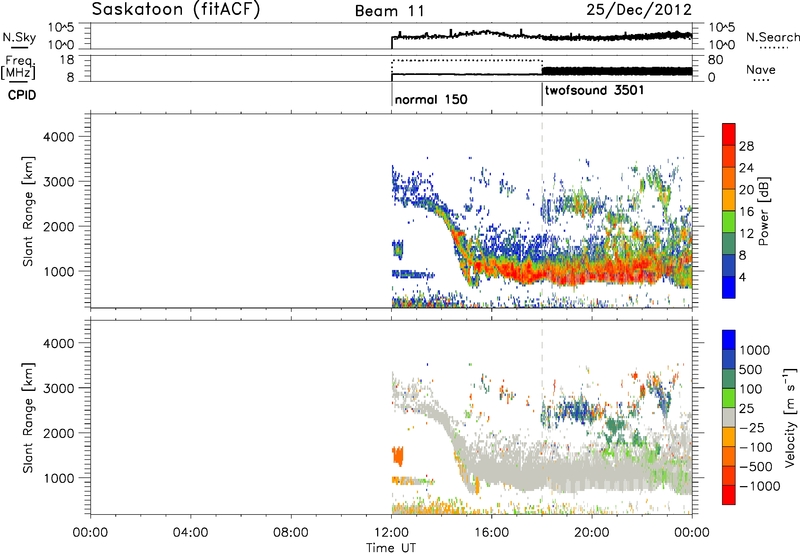Image resolution: width=800 pixels, height=554 pixels.
Task: Select the 'normal 150' CPID marker text
Action: [x=431, y=99]
